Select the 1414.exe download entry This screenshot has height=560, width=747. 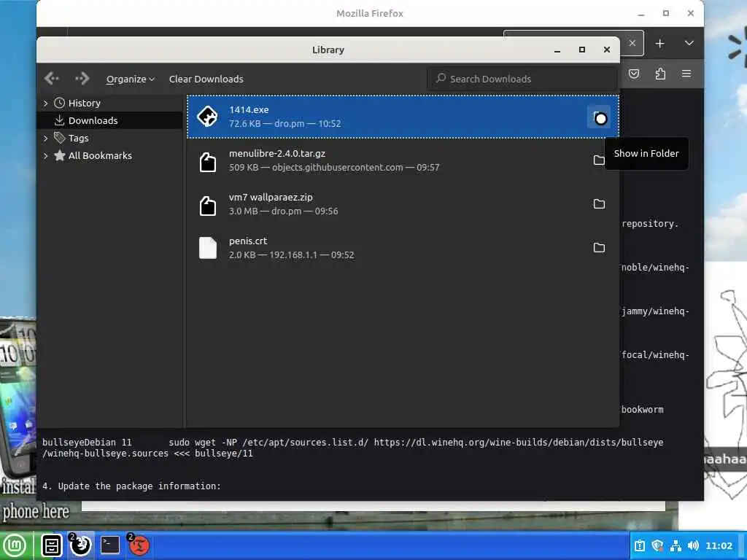[x=403, y=117]
